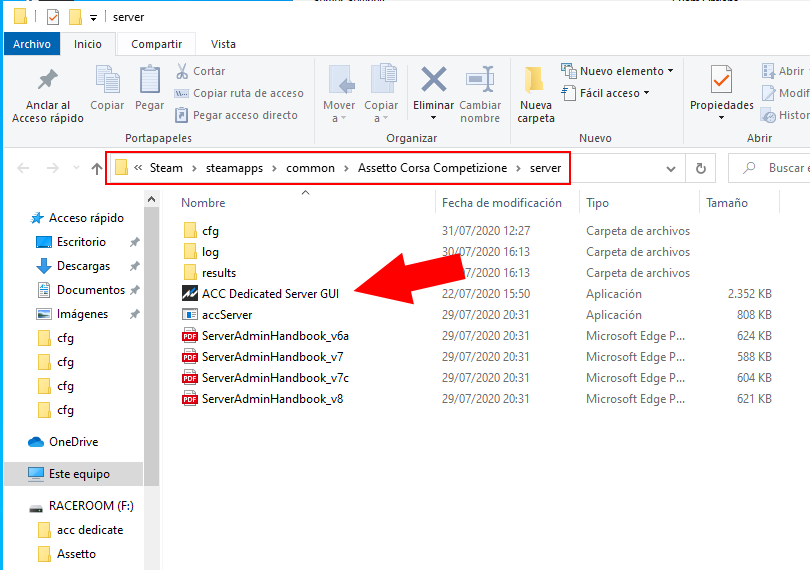Open the Propiedades icon in ribbon
The image size is (810, 570).
[x=721, y=82]
